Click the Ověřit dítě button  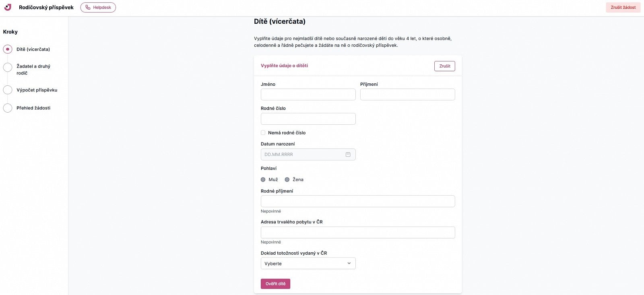pyautogui.click(x=276, y=284)
